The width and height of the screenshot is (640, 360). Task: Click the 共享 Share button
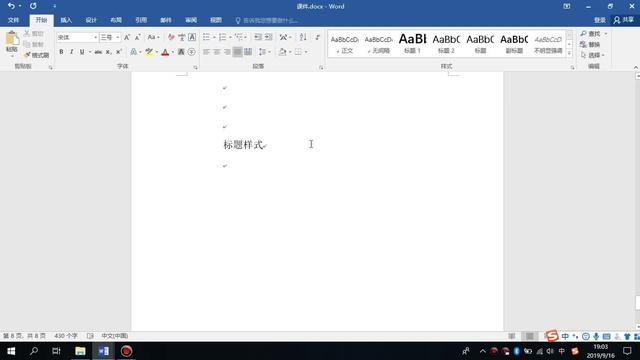pos(624,20)
